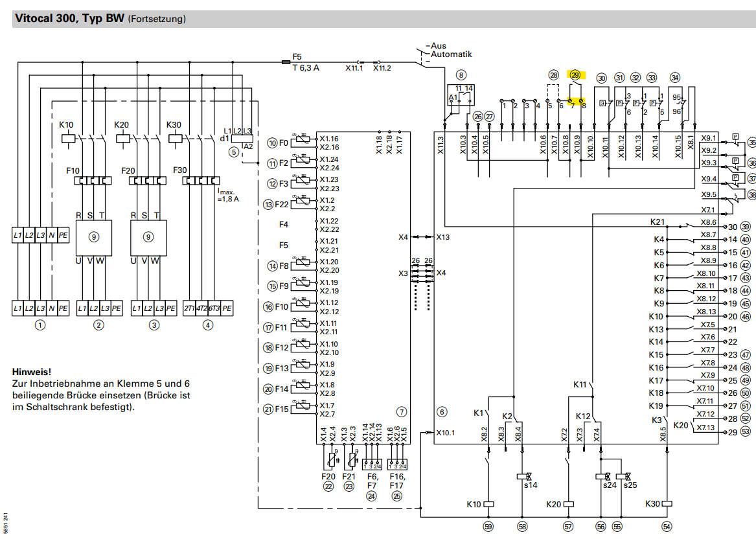Click the 95/96 contact under circled 34
The image size is (756, 539).
click(678, 104)
